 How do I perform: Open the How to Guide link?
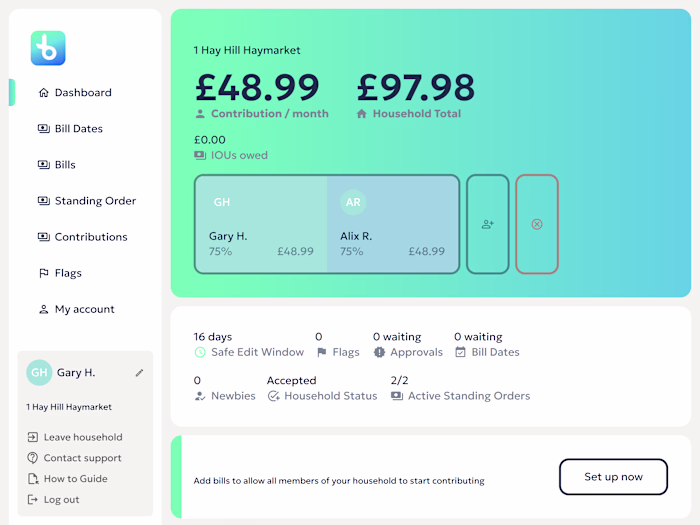click(75, 479)
